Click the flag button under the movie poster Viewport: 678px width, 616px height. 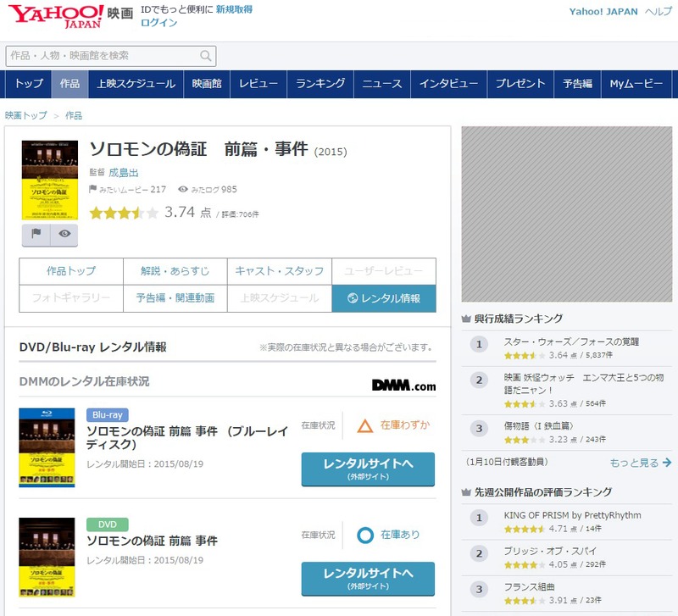tap(36, 234)
